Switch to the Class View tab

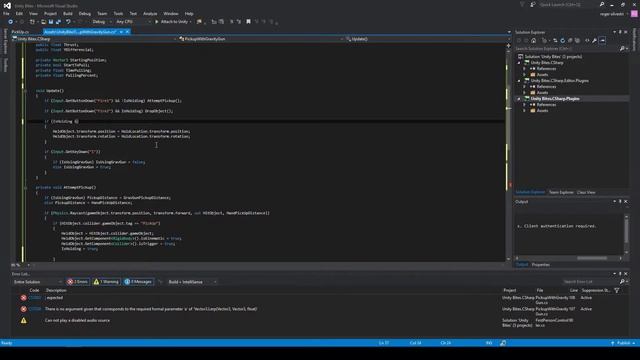pyautogui.click(x=586, y=192)
